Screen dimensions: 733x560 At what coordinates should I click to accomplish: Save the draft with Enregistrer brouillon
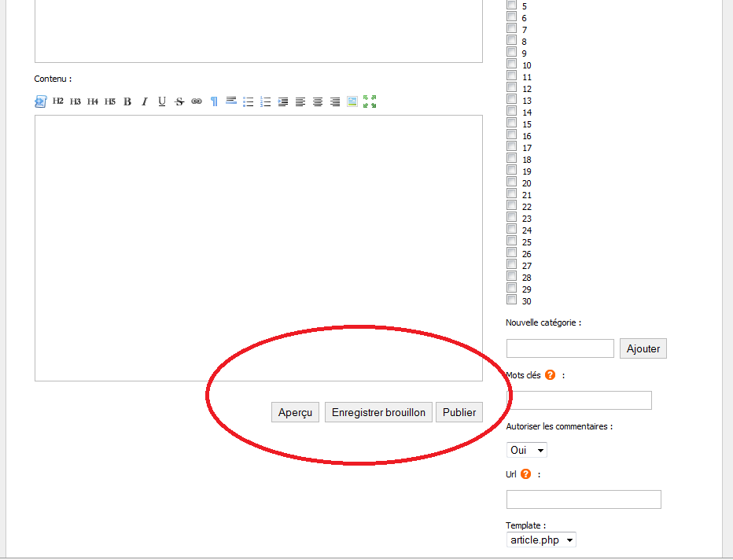378,412
